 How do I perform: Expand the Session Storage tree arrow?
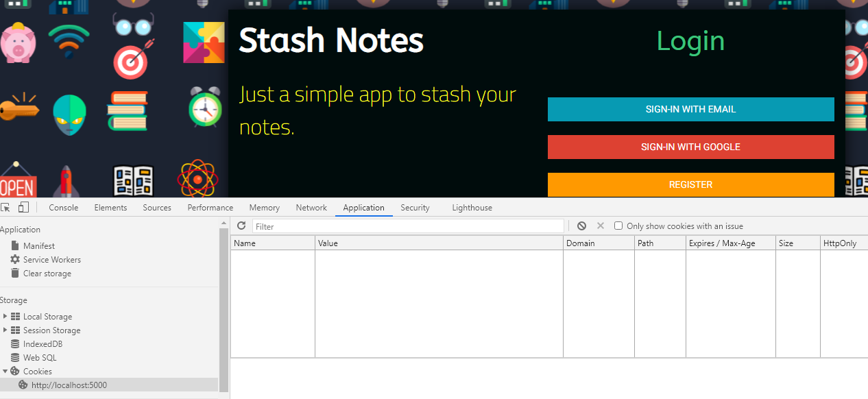point(5,330)
